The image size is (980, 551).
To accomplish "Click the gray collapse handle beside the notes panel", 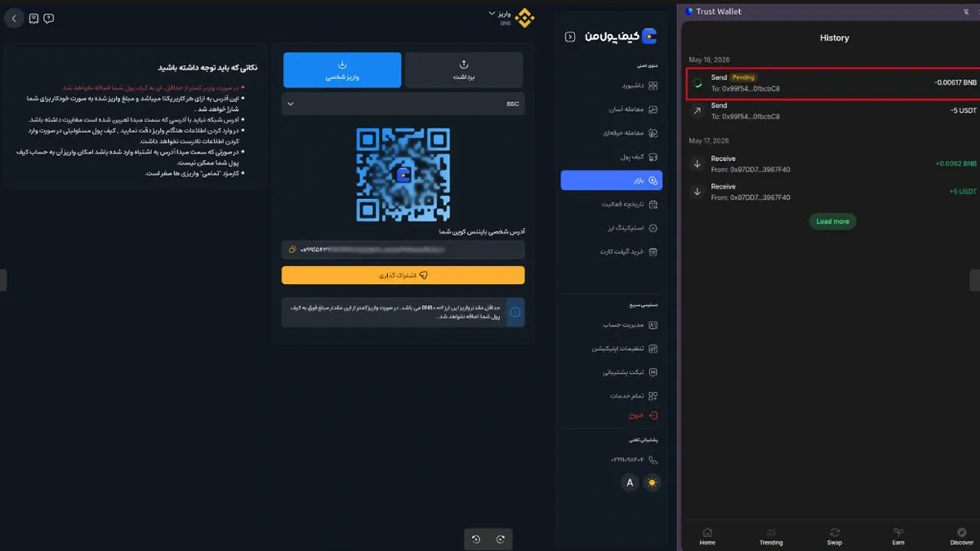I will pyautogui.click(x=3, y=280).
